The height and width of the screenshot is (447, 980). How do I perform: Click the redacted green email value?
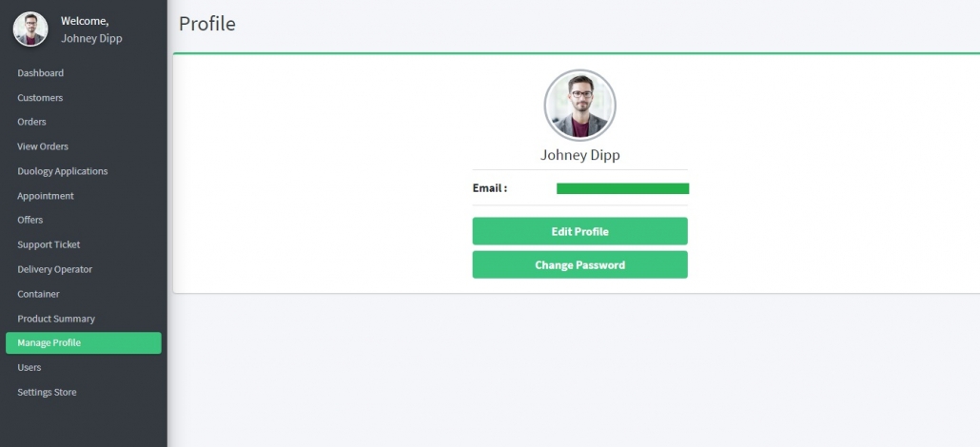pyautogui.click(x=622, y=189)
